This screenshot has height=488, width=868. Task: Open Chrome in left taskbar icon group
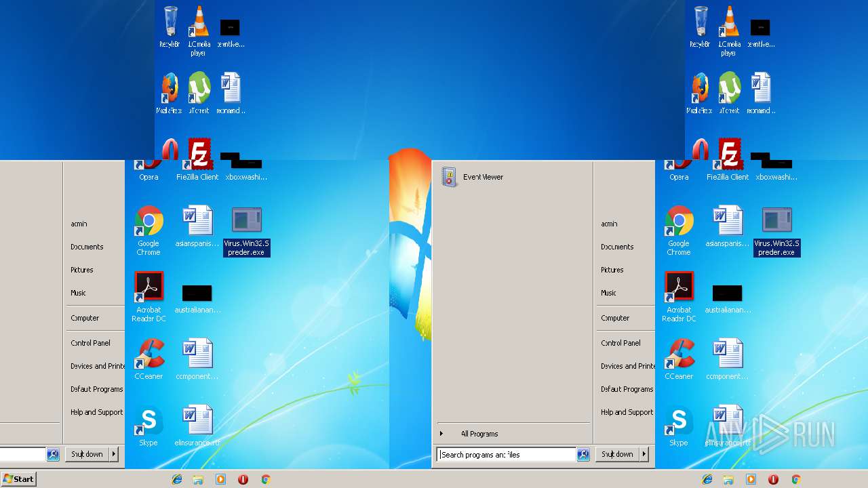click(x=266, y=479)
